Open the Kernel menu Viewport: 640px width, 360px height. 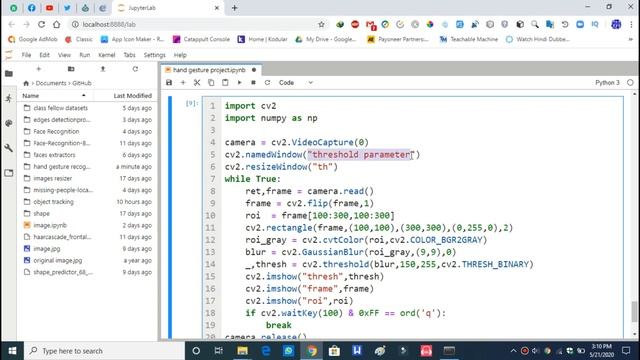[x=107, y=55]
